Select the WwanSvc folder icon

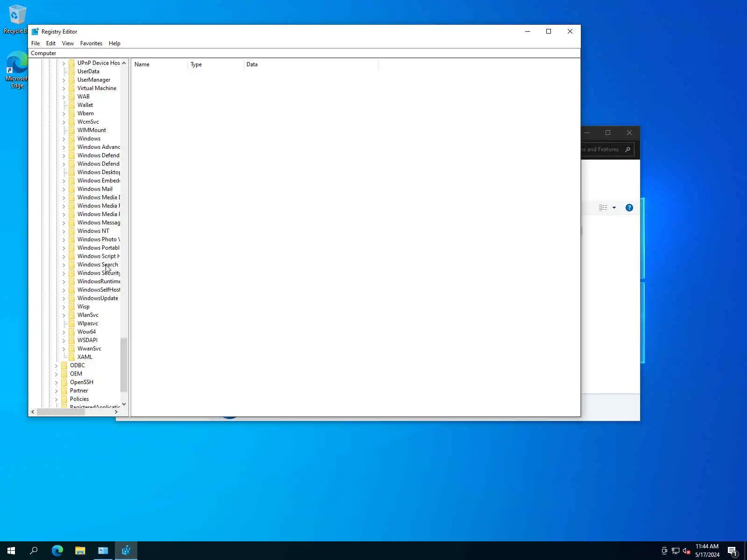point(71,349)
